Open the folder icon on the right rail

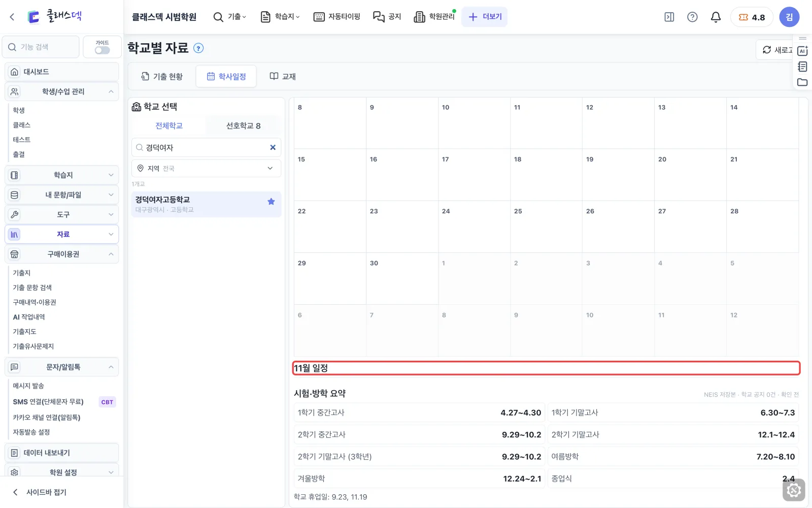click(x=802, y=82)
